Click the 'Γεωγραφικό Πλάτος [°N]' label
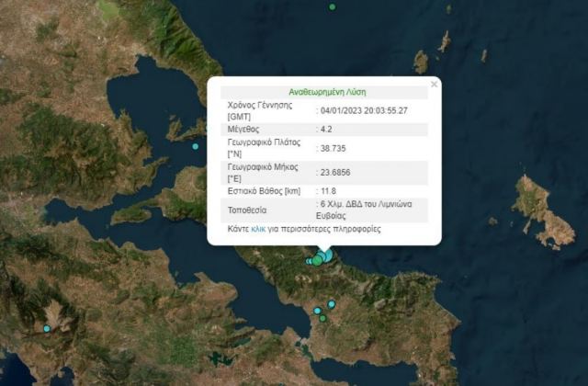Viewport: 588px width, 386px height. (264, 148)
